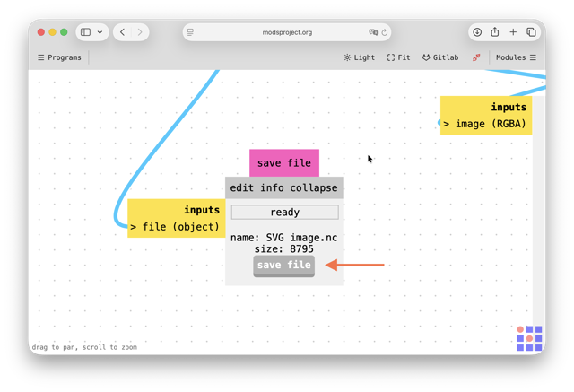574x392 pixels.
Task: Expand the sidebar dropdown chevron
Action: (100, 32)
